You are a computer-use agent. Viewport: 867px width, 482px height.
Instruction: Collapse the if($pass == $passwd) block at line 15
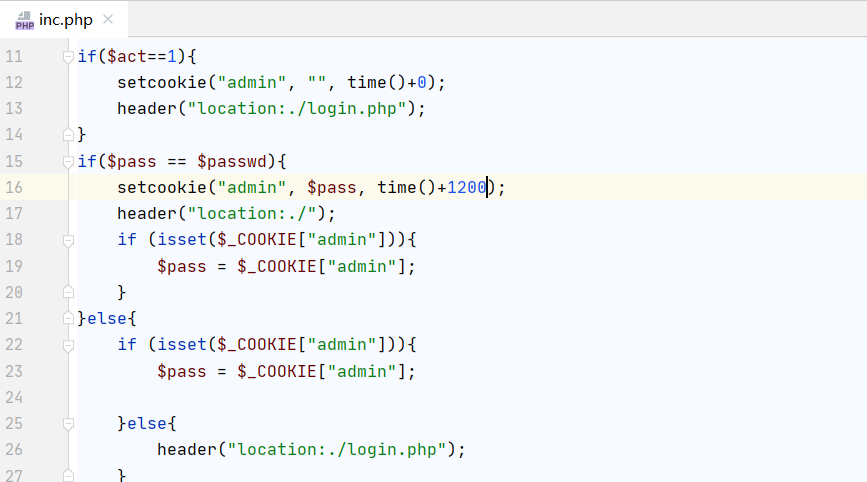(x=68, y=161)
